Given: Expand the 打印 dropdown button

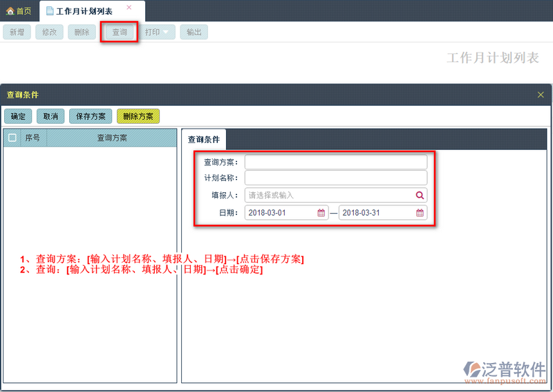Looking at the screenshot, I should [x=157, y=32].
